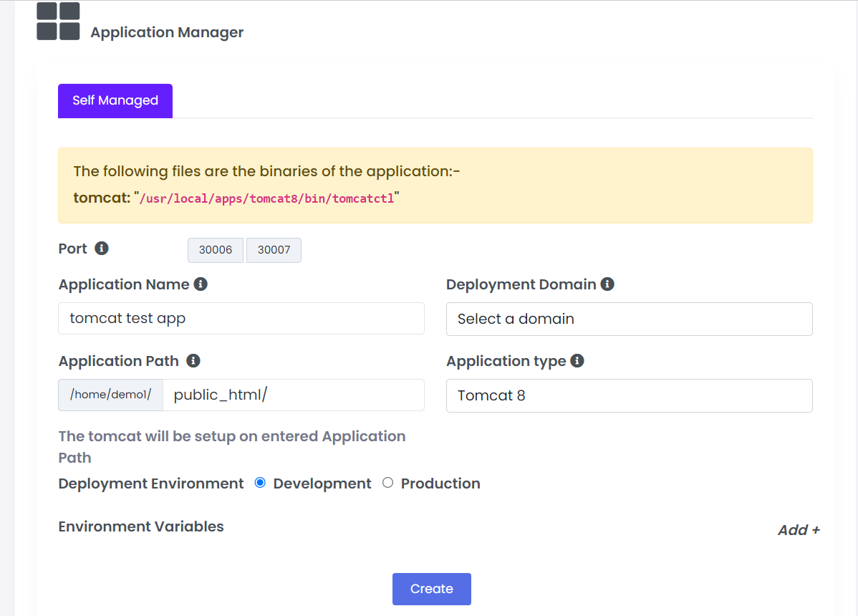This screenshot has width=858, height=616.
Task: Focus the Application Name text field
Action: 241,318
